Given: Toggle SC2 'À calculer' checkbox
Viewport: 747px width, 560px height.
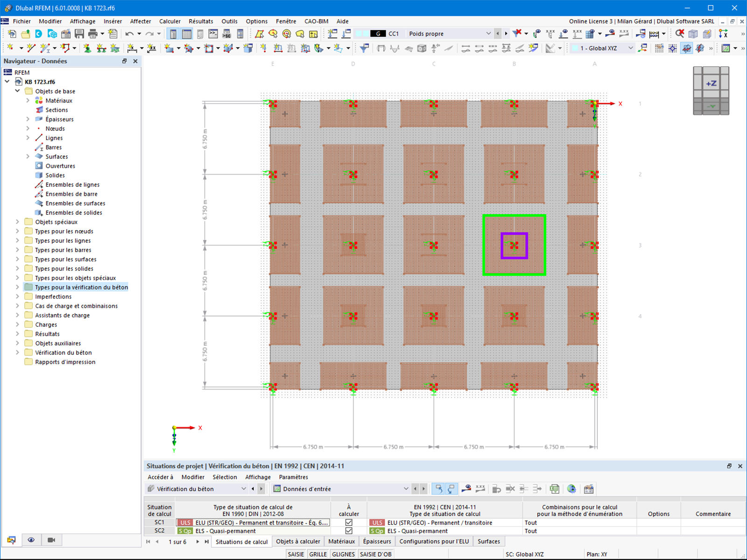Looking at the screenshot, I should tap(349, 531).
